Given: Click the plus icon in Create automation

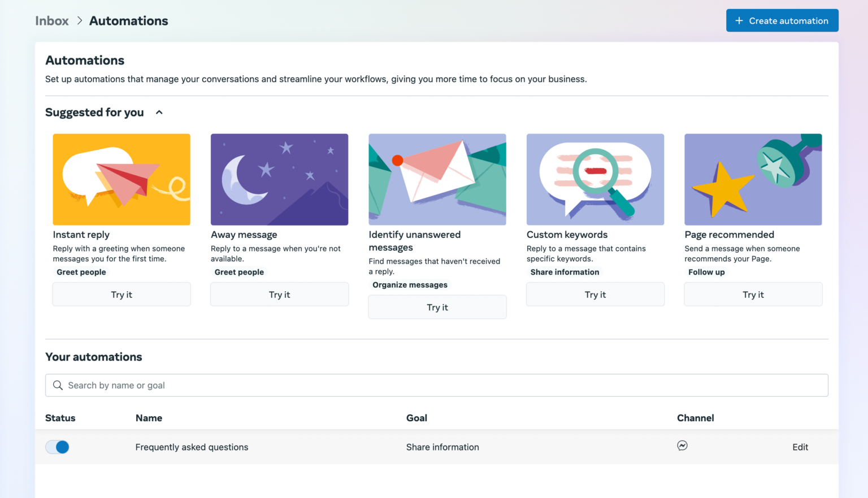Looking at the screenshot, I should pyautogui.click(x=739, y=21).
